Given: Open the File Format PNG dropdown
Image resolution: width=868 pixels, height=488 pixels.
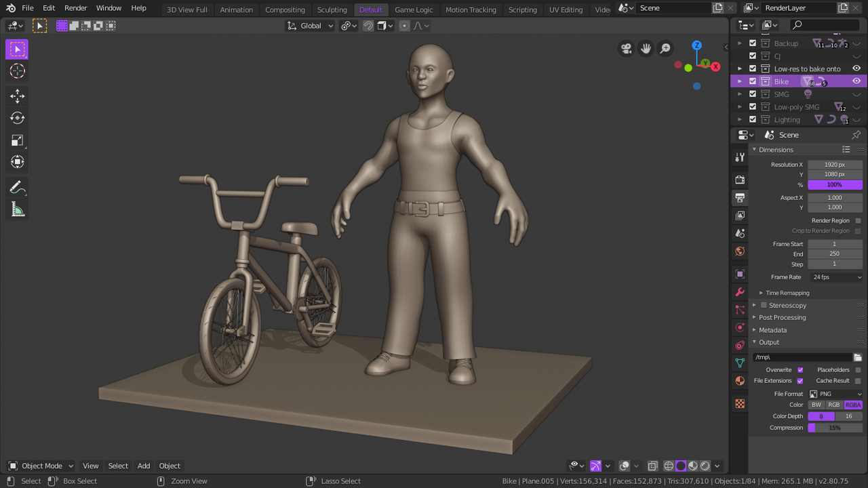Looking at the screenshot, I should pos(835,394).
